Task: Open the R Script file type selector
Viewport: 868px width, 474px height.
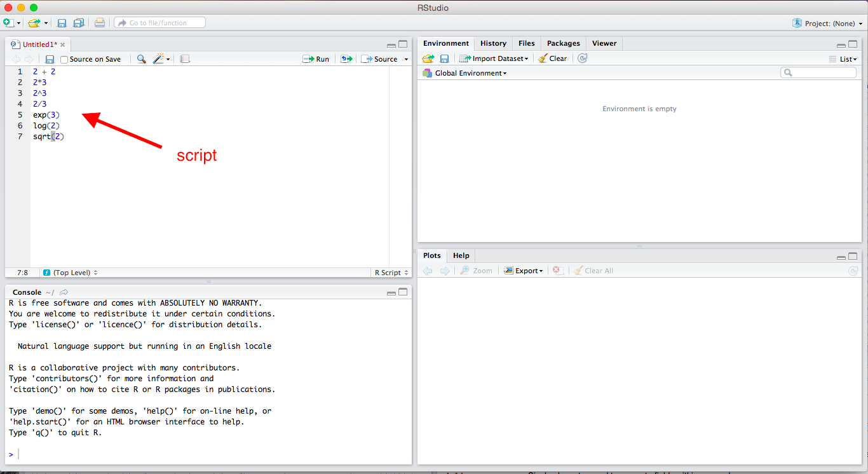Action: (391, 273)
